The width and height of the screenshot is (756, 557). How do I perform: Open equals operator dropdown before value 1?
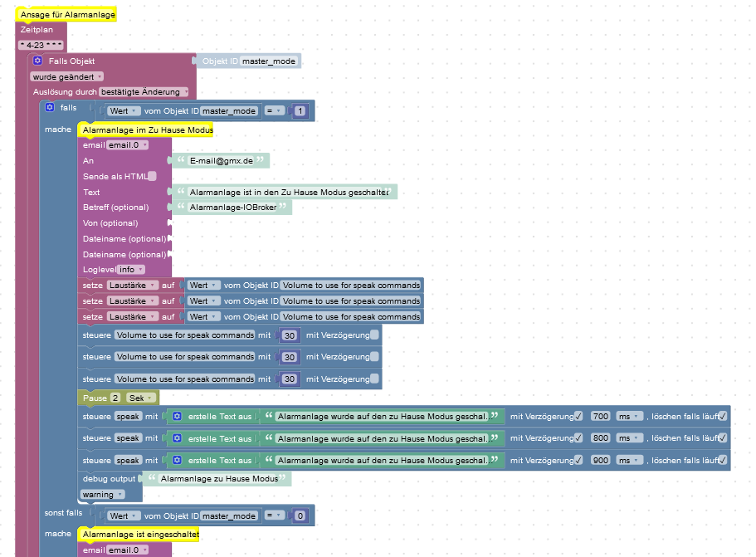tap(274, 111)
